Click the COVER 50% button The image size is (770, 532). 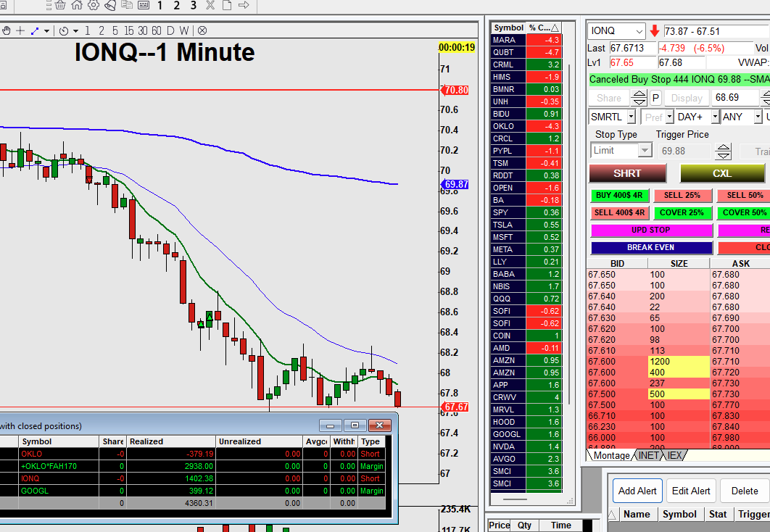743,212
